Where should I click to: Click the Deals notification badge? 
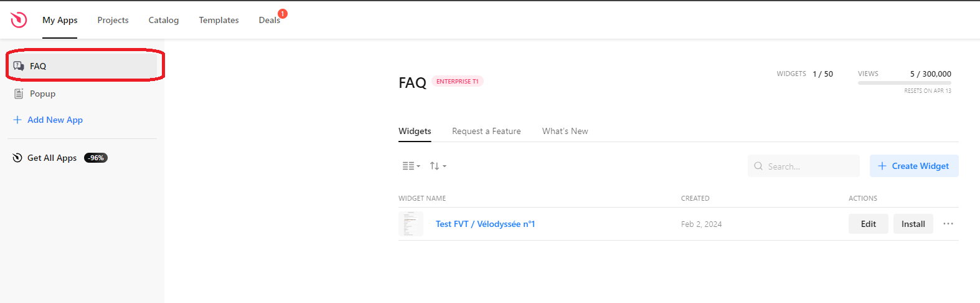(x=283, y=14)
